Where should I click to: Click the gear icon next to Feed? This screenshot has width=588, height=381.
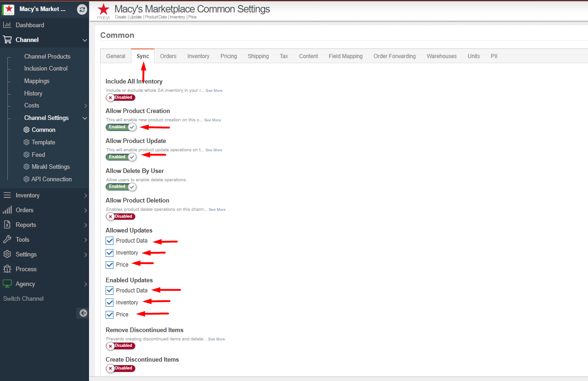point(26,154)
